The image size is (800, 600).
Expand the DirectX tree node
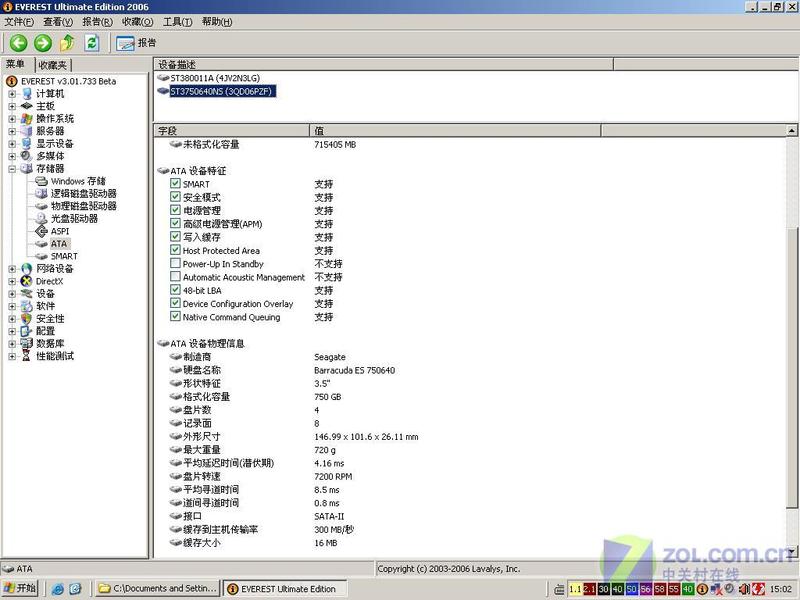pyautogui.click(x=12, y=281)
